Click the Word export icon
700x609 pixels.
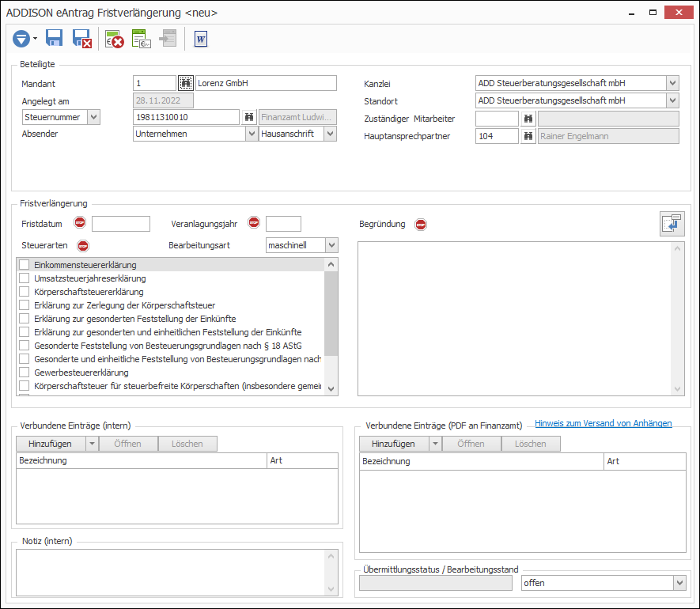200,39
